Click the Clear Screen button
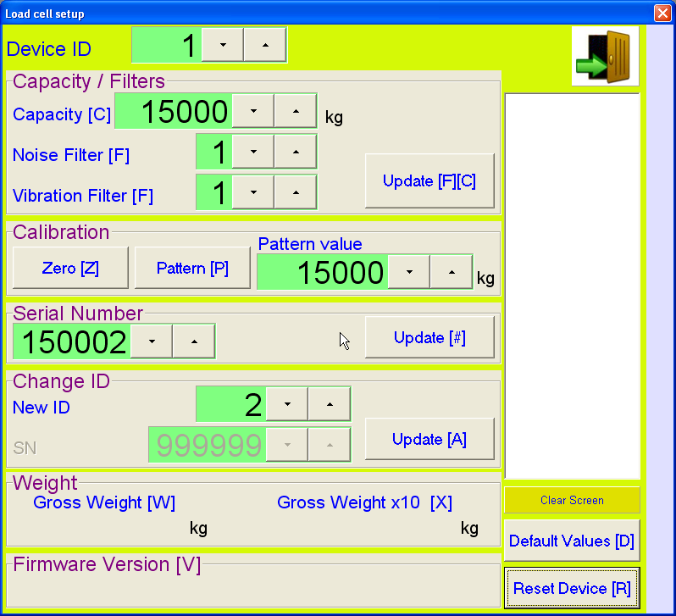 pyautogui.click(x=572, y=500)
